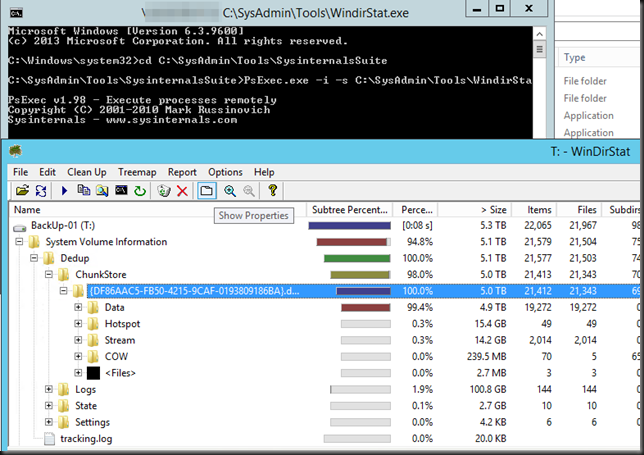644x455 pixels.
Task: Select the tracking.log file row
Action: pyautogui.click(x=324, y=439)
